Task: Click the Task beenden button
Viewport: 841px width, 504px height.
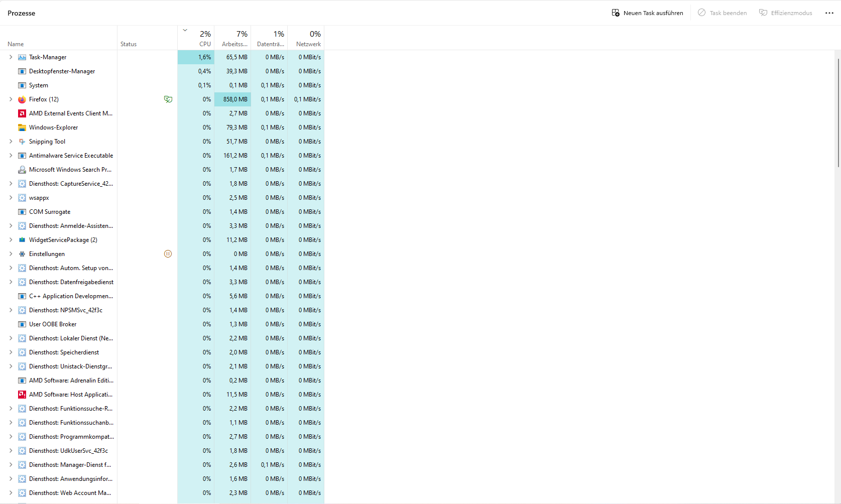Action: pos(722,13)
